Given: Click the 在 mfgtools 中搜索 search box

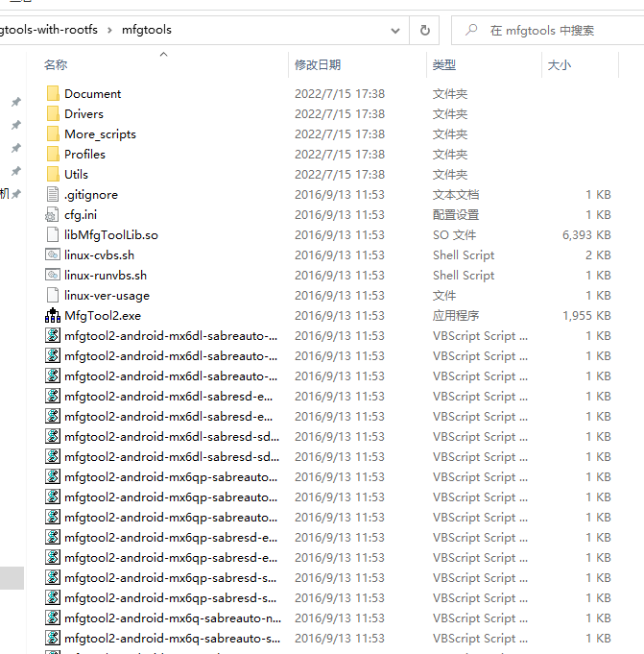Looking at the screenshot, I should 548,30.
